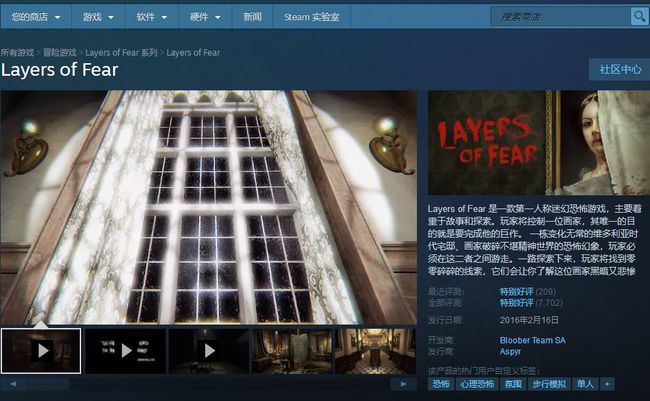Expand the 游戏 dropdown menu
This screenshot has width=650, height=401.
[x=98, y=17]
